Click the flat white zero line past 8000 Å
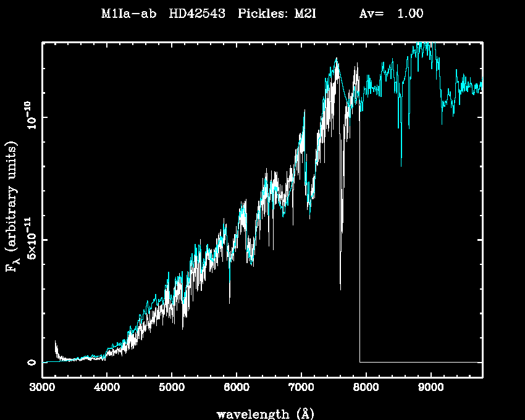 pos(420,362)
